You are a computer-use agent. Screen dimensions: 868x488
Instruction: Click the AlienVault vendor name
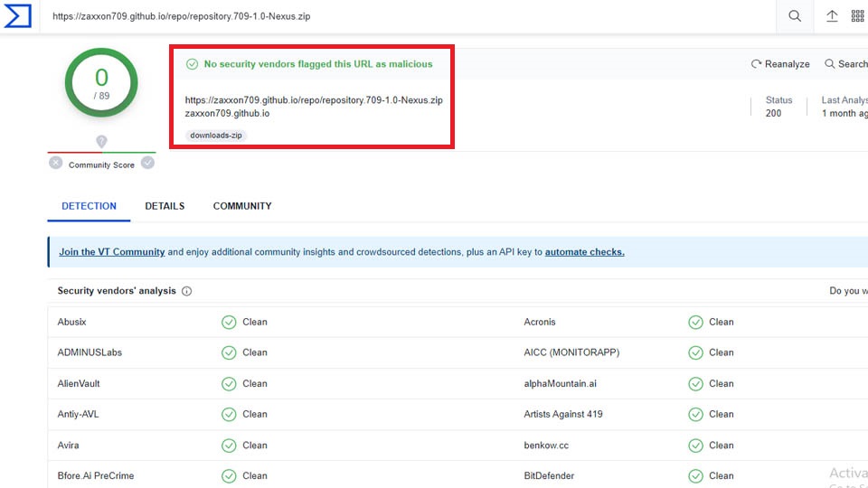(x=79, y=383)
